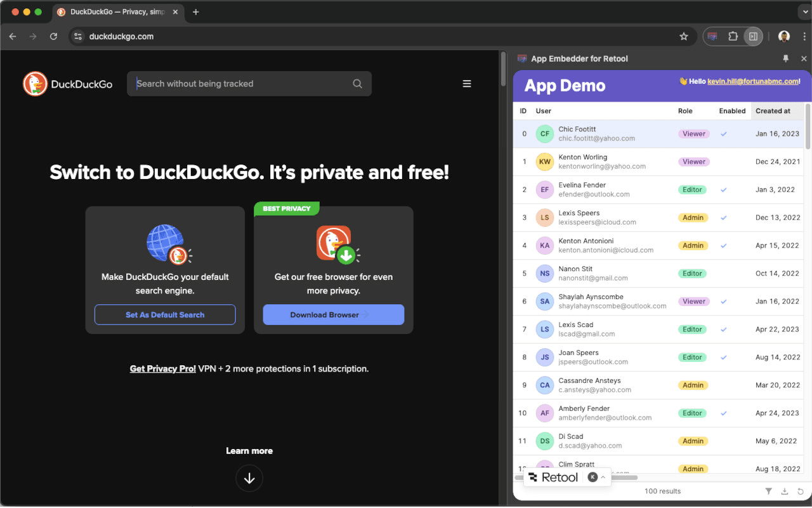
Task: Click the table filter funnel icon
Action: (768, 491)
